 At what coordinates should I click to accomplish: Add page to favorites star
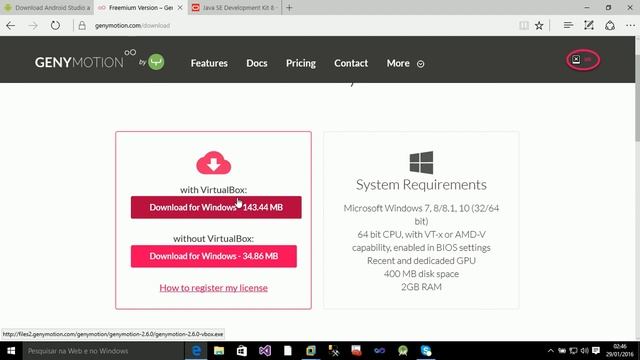point(539,25)
